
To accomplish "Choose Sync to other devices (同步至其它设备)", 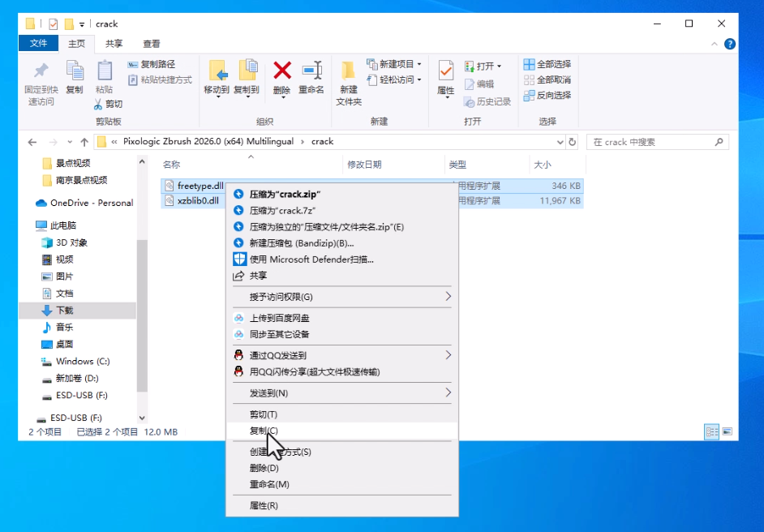I will pyautogui.click(x=342, y=334).
